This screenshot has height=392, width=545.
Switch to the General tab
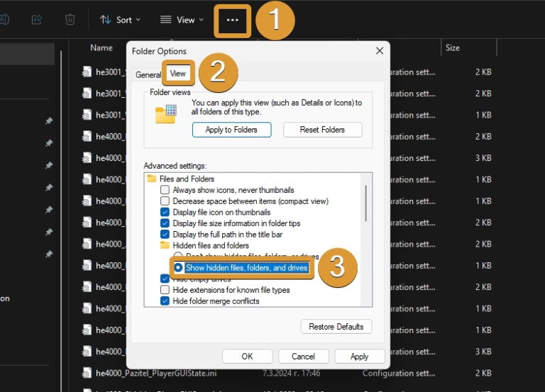click(148, 74)
